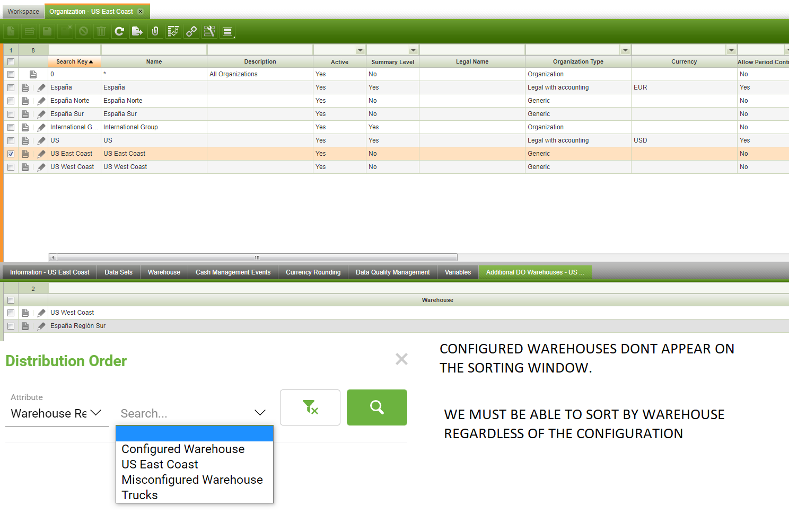Image resolution: width=789 pixels, height=532 pixels.
Task: Open the Currency column filter dropdown
Action: 732,50
